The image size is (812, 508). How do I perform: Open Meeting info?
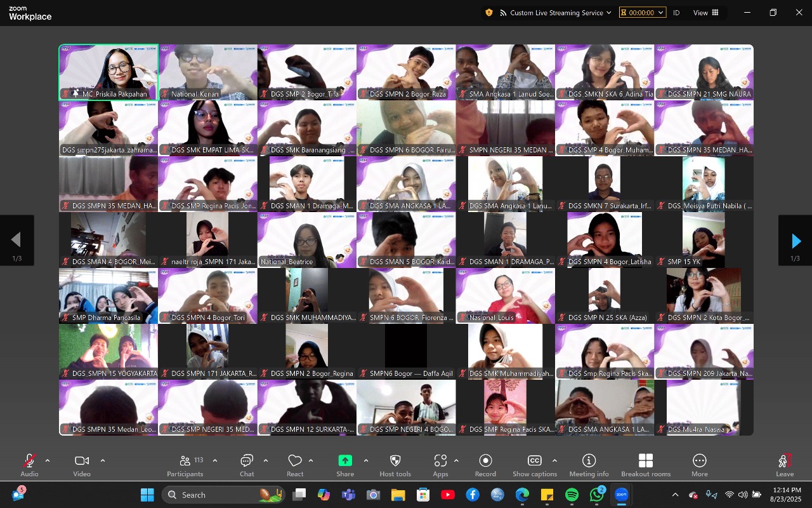click(x=589, y=465)
